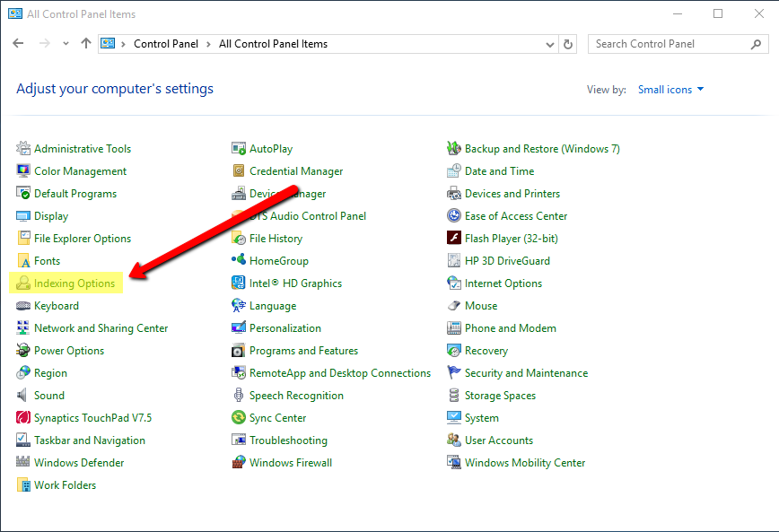
Task: Open Troubleshooting link
Action: click(288, 440)
